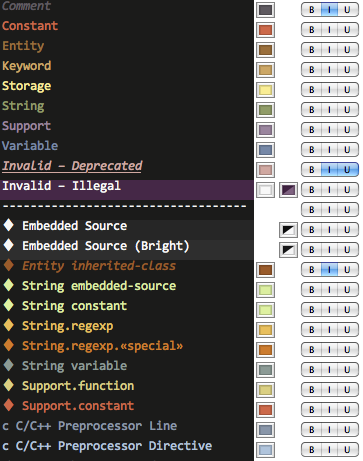This screenshot has height=461, width=363.
Task: Click Embedded Source (Bright) background swatch
Action: coord(288,250)
